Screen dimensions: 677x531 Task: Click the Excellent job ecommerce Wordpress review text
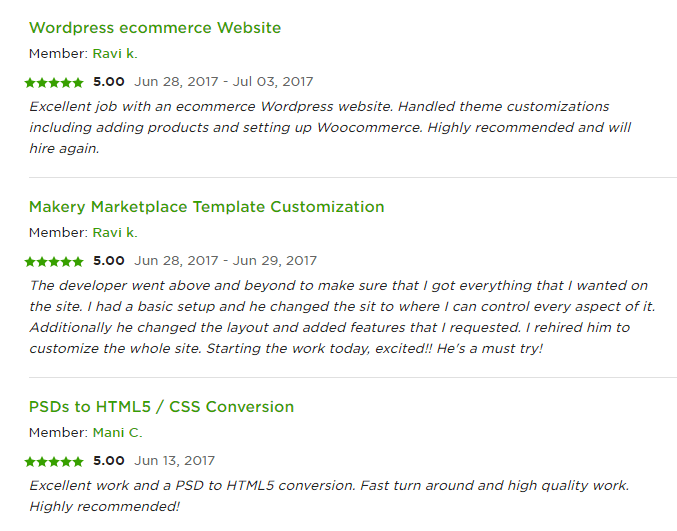pyautogui.click(x=330, y=127)
